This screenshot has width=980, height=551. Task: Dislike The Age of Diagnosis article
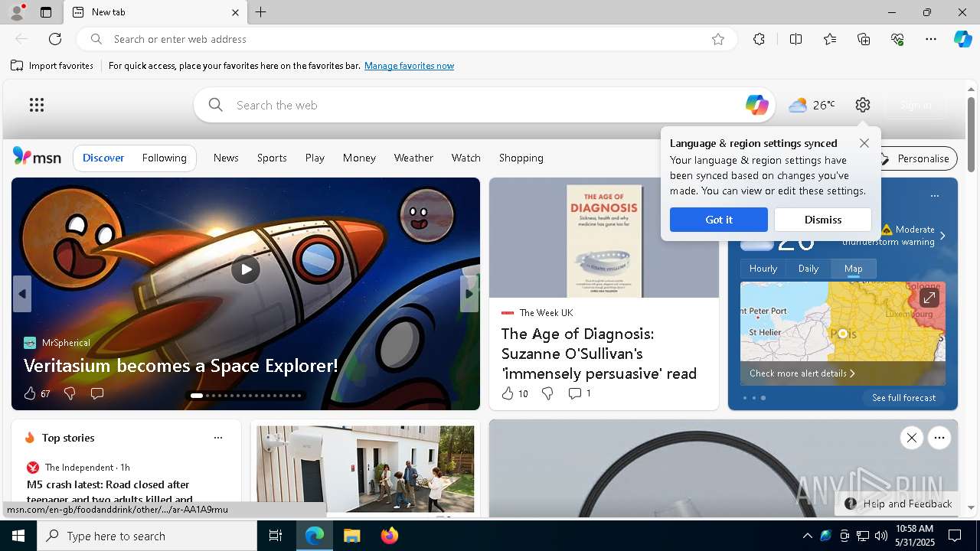(x=547, y=393)
